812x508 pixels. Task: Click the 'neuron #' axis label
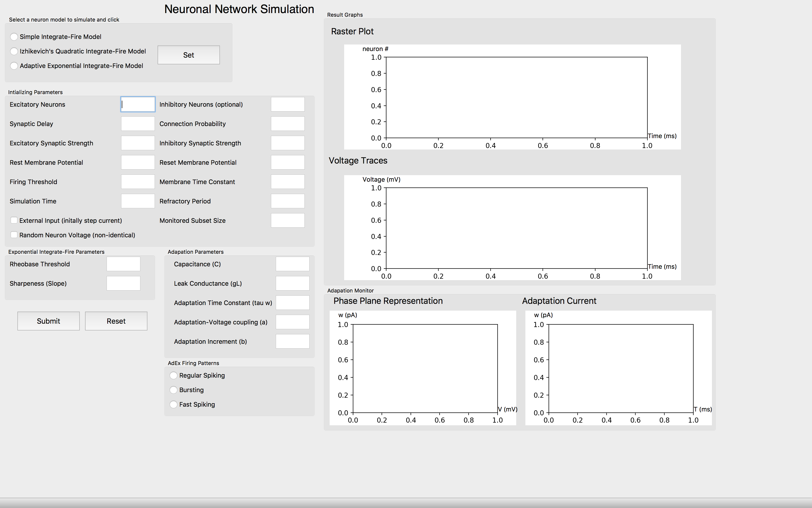tap(376, 49)
